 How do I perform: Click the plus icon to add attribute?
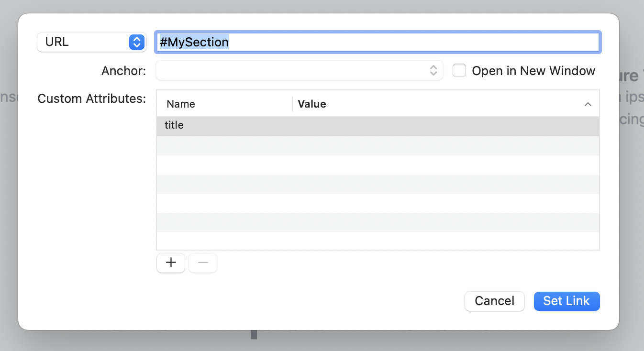point(171,263)
